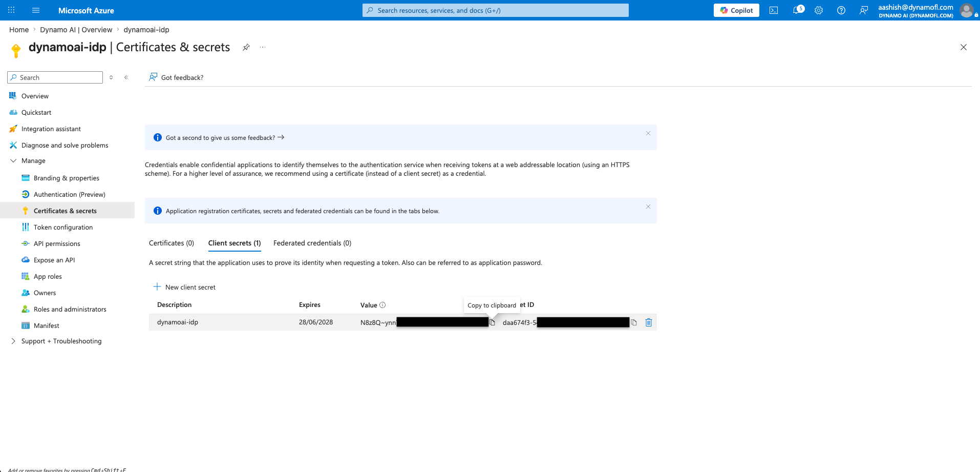Focus the sidebar Search field
980x472 pixels.
tap(55, 77)
